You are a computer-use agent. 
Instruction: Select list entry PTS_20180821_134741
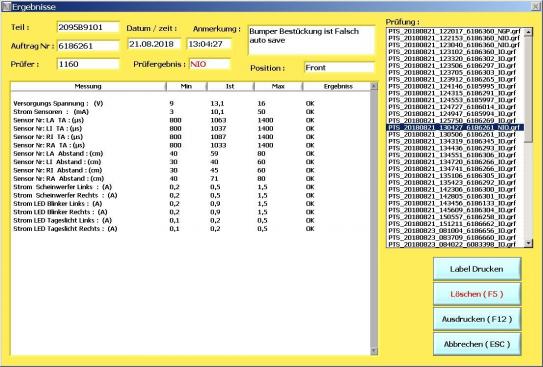tap(454, 169)
